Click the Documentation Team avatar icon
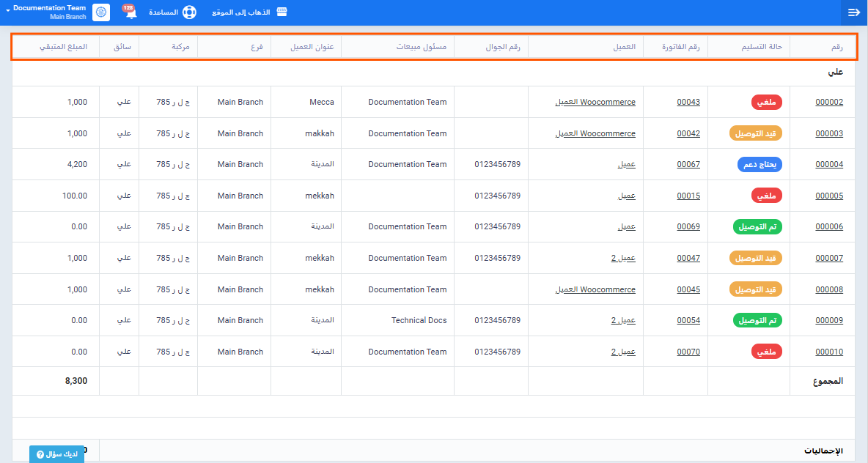The height and width of the screenshot is (463, 868). [x=101, y=12]
